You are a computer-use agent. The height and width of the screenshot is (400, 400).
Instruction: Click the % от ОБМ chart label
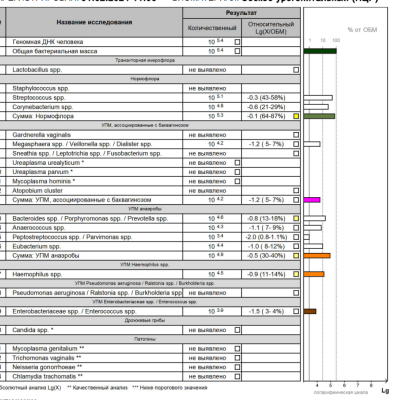[x=362, y=30]
